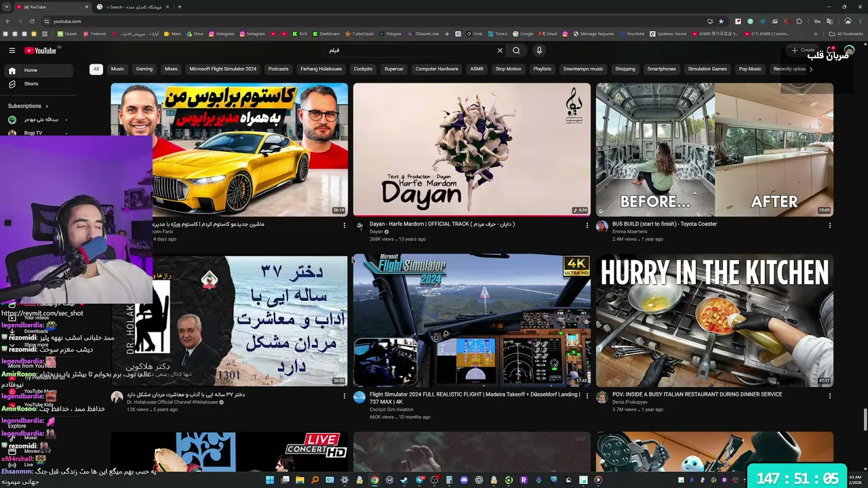Run search with the magnifier button

tap(517, 50)
